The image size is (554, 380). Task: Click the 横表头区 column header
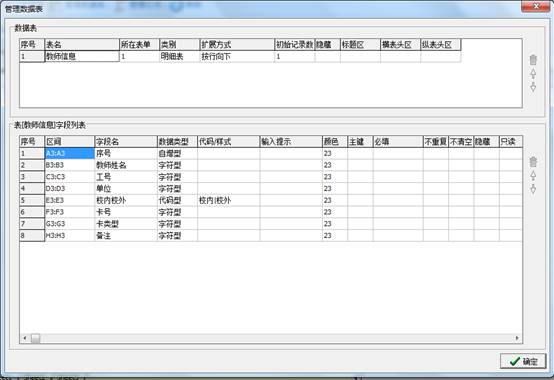400,44
